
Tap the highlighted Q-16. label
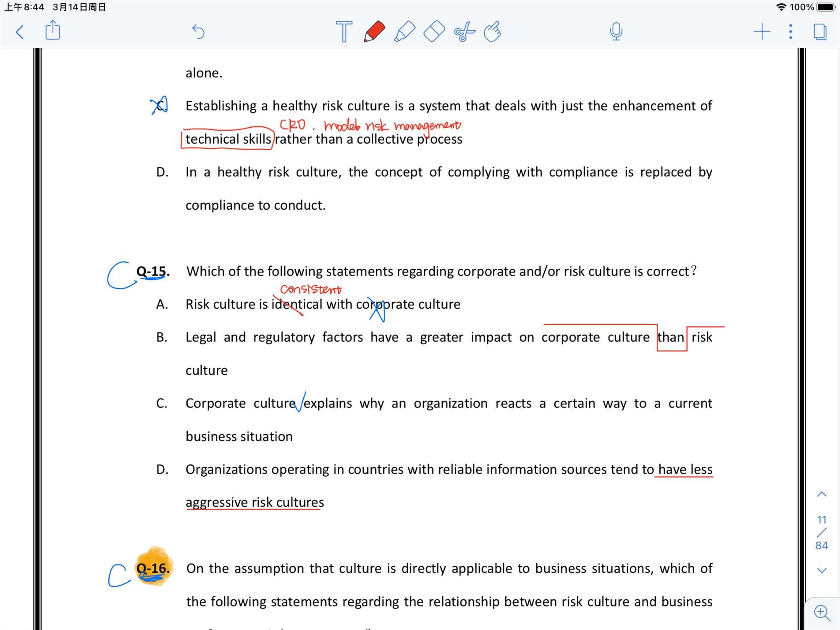click(x=153, y=568)
